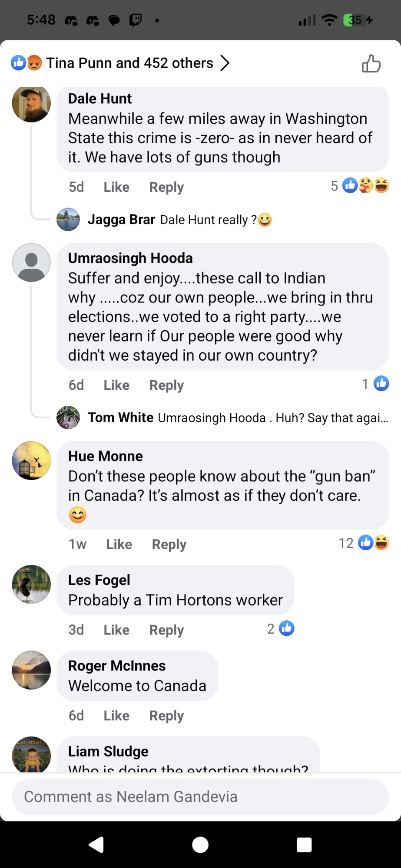Expand Jagga Brar's reply thread

pos(179,220)
